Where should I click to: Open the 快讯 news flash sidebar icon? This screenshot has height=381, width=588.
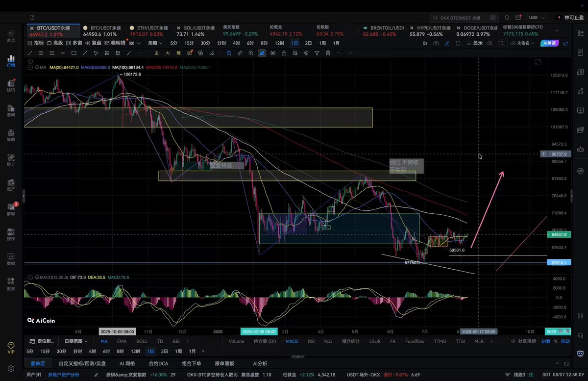coord(11,85)
